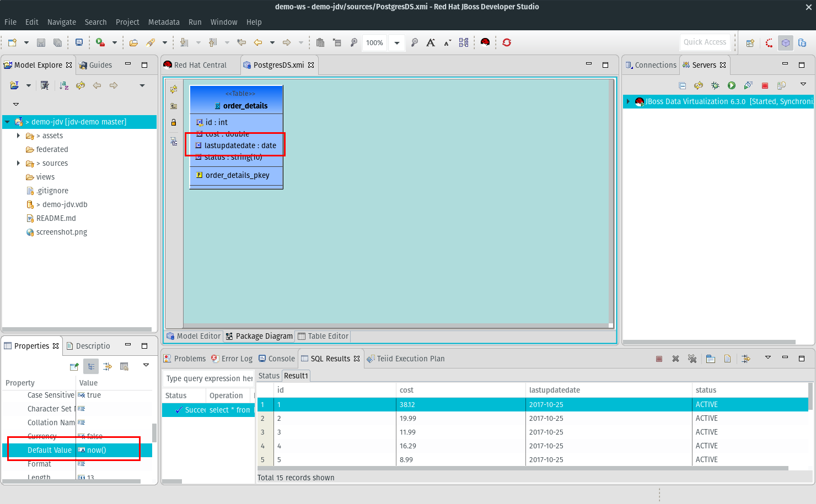816x504 pixels.
Task: Collapse all servers with the minus icon
Action: (682, 85)
